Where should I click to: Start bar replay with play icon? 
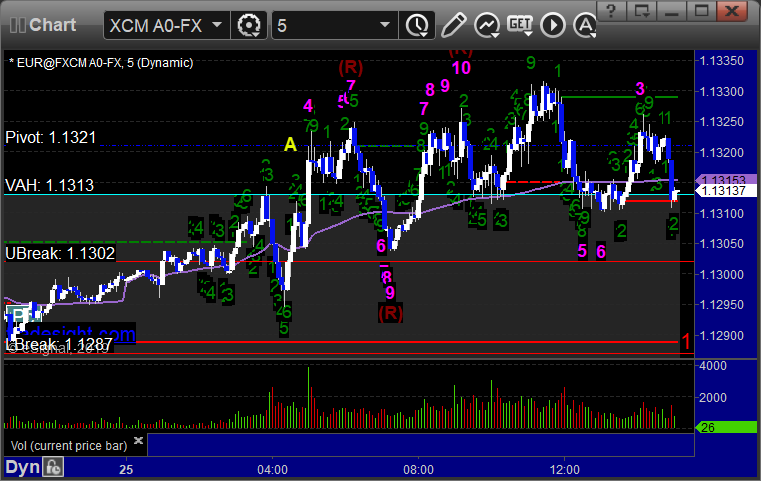click(x=553, y=25)
